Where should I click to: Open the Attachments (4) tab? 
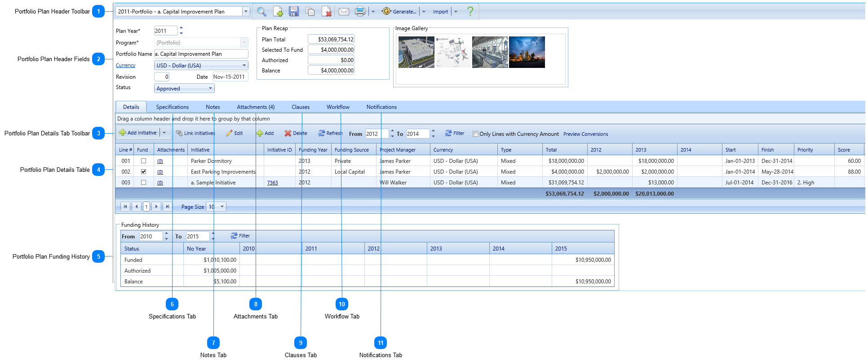(256, 107)
